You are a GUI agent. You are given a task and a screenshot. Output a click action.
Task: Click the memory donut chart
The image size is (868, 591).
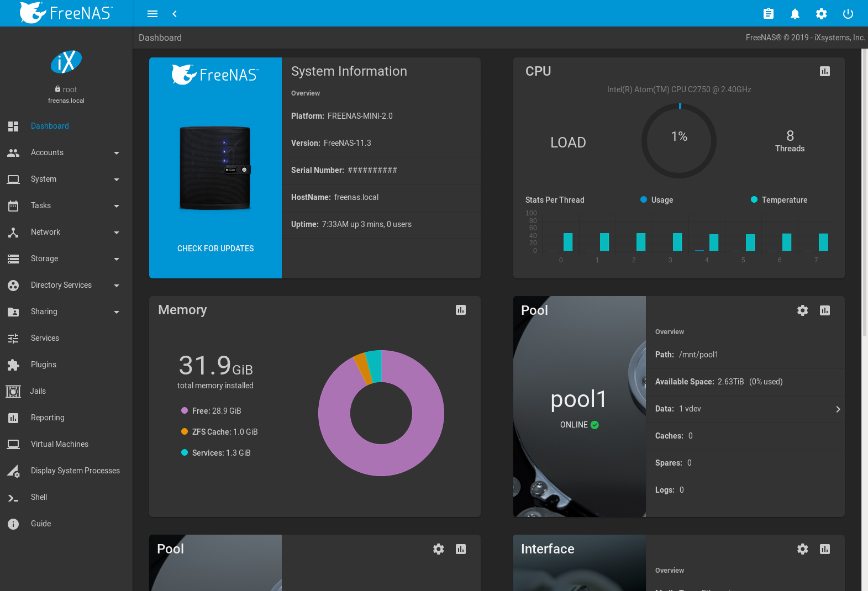pos(381,413)
